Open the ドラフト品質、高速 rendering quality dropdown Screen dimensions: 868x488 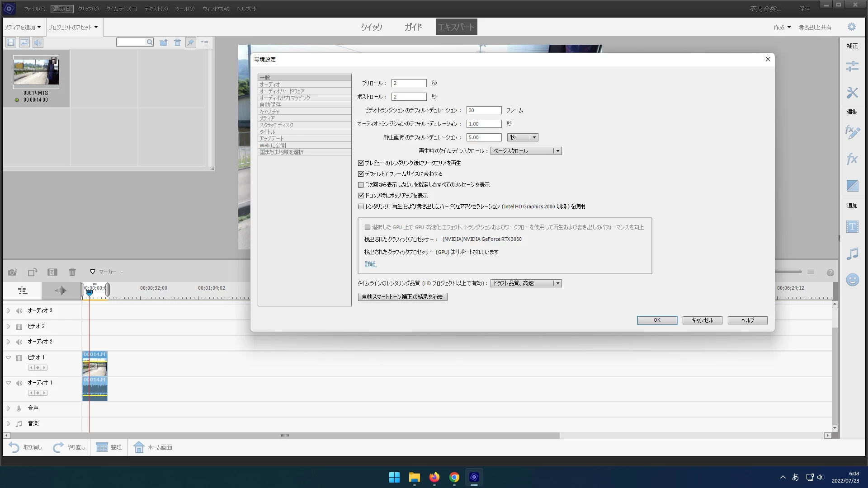526,283
